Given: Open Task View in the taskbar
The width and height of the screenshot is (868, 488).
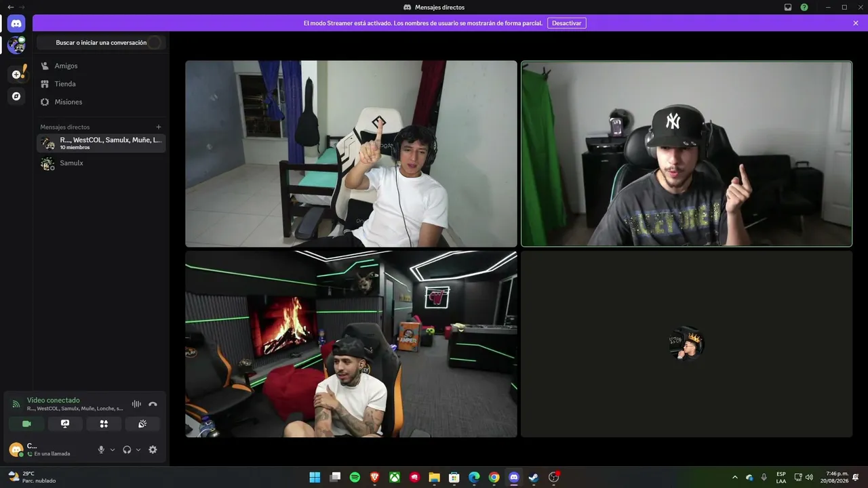Looking at the screenshot, I should pyautogui.click(x=335, y=477).
